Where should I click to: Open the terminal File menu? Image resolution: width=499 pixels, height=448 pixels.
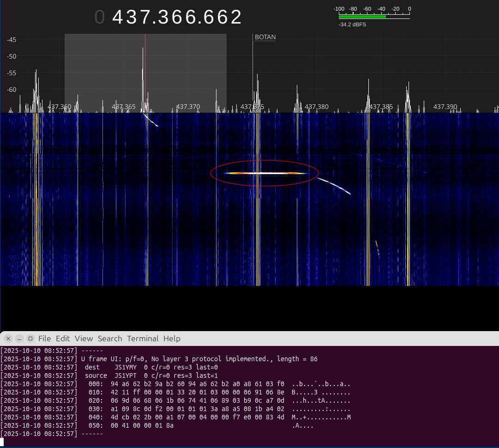pyautogui.click(x=44, y=339)
